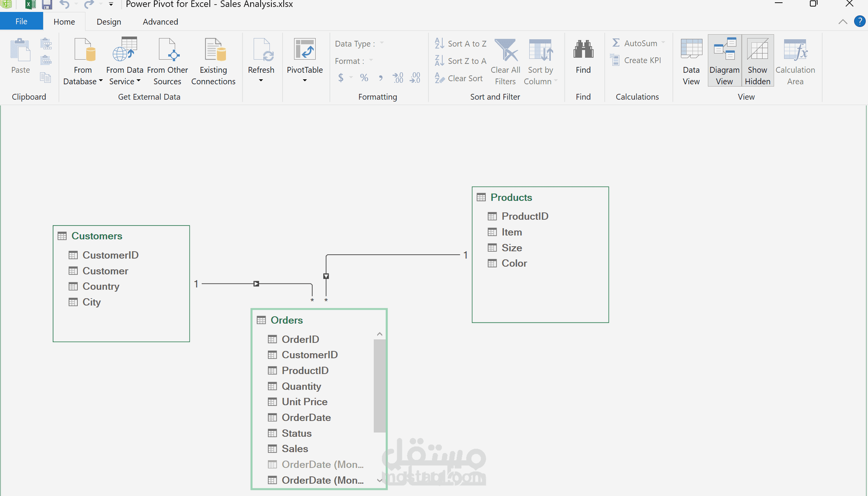Viewport: 868px width, 496px height.
Task: Collapse the ribbon with the chevron
Action: click(x=843, y=22)
